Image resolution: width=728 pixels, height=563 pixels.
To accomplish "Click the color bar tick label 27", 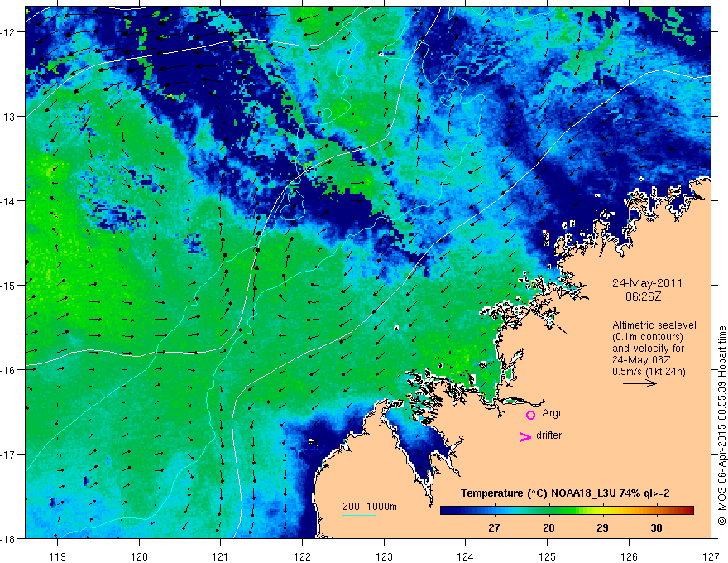I will 494,528.
